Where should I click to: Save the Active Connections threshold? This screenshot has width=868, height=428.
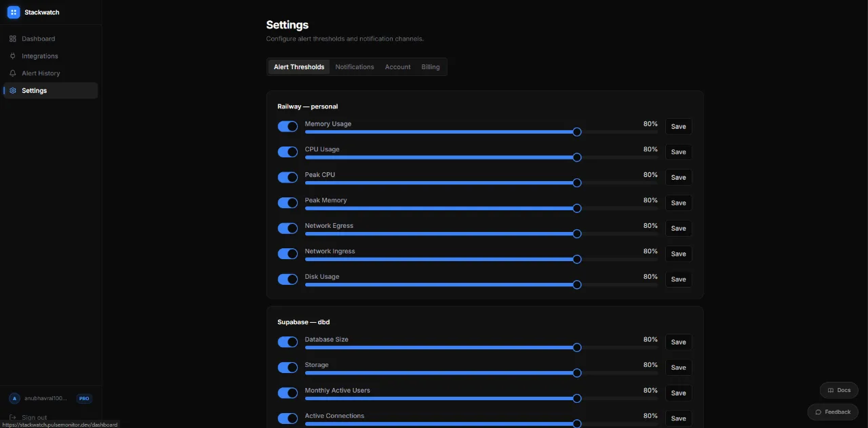coord(678,419)
